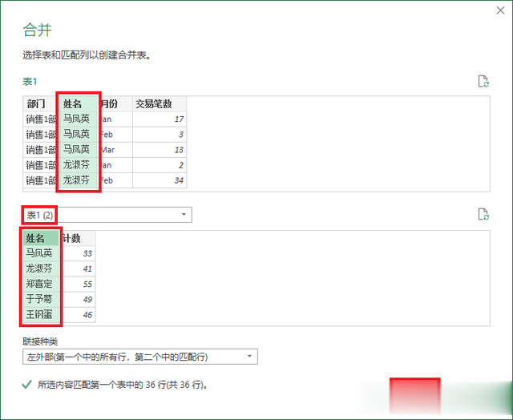Screen dimensions: 513x420
Task: Click 销售1部 in the row with 17
Action: (x=41, y=119)
